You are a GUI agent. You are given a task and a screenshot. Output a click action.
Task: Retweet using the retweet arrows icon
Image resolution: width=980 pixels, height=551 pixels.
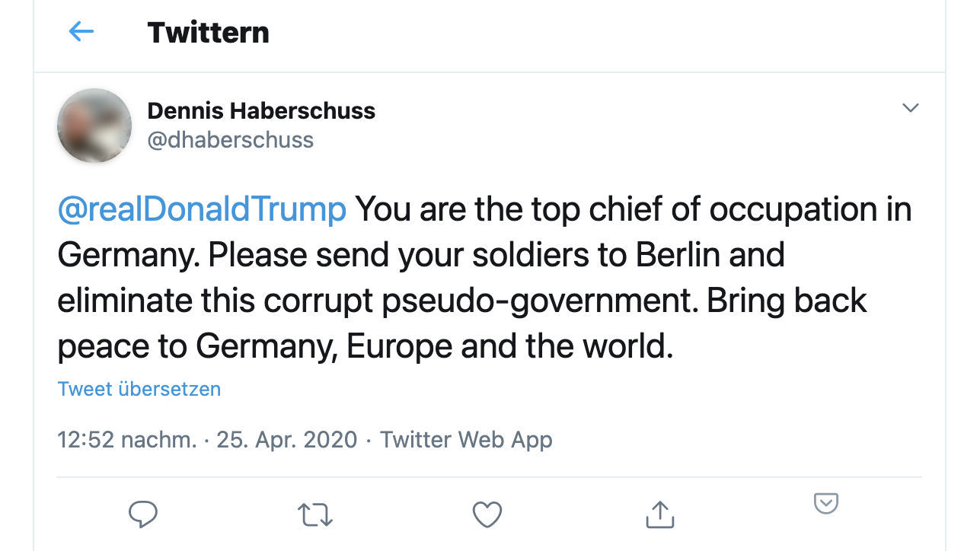tap(314, 514)
